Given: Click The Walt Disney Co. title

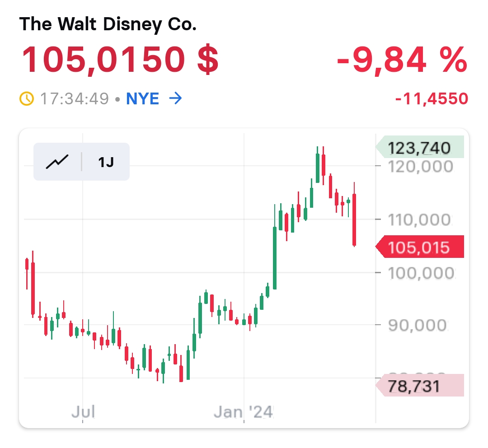Looking at the screenshot, I should click(x=108, y=24).
